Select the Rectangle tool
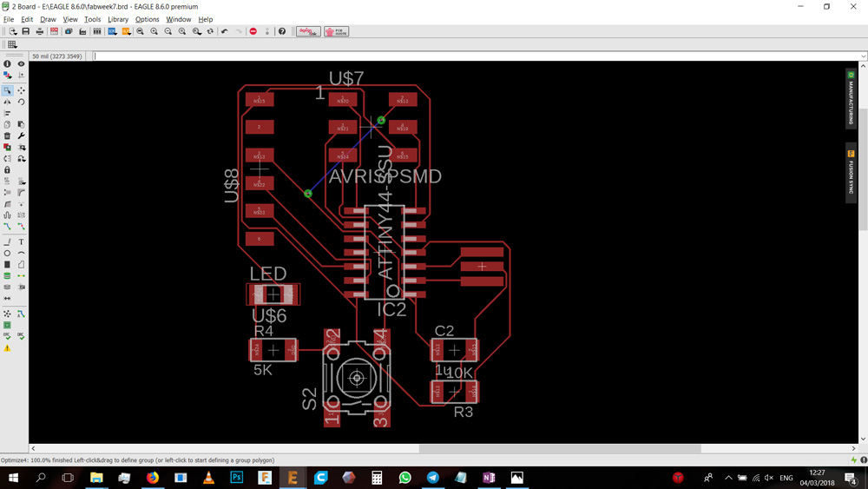The width and height of the screenshot is (868, 489). pyautogui.click(x=7, y=264)
